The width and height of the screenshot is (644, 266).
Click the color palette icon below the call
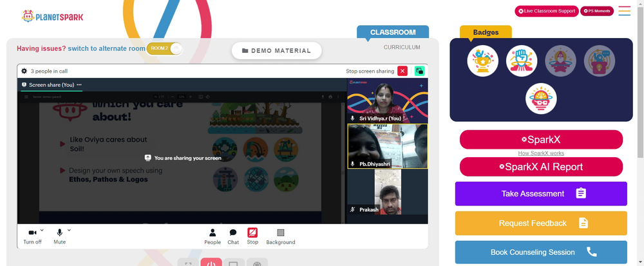coord(257,263)
